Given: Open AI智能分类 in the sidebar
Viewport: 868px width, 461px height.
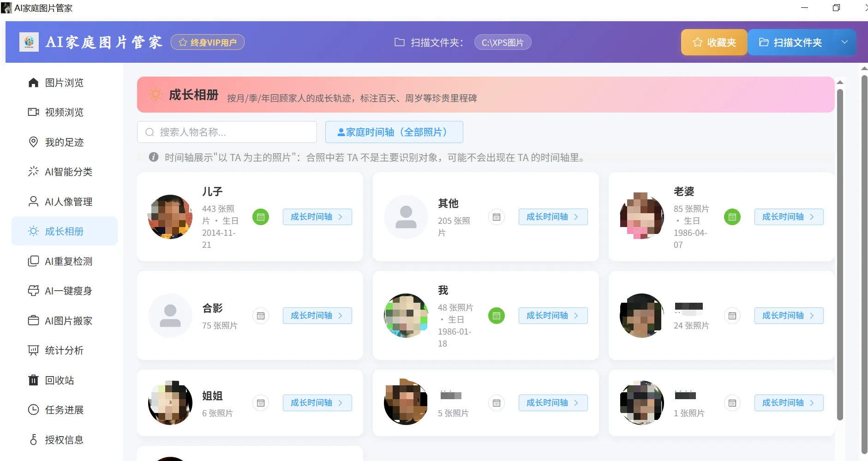Looking at the screenshot, I should coord(64,172).
